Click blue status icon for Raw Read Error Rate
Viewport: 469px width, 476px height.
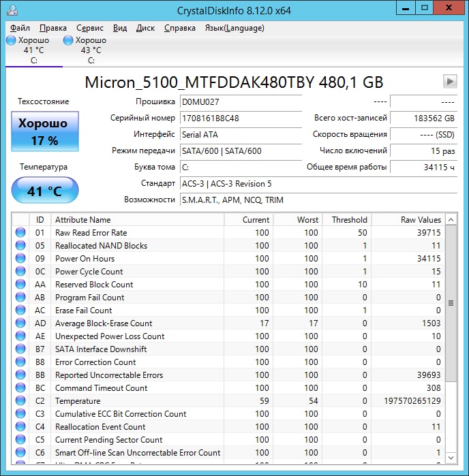pyautogui.click(x=20, y=232)
